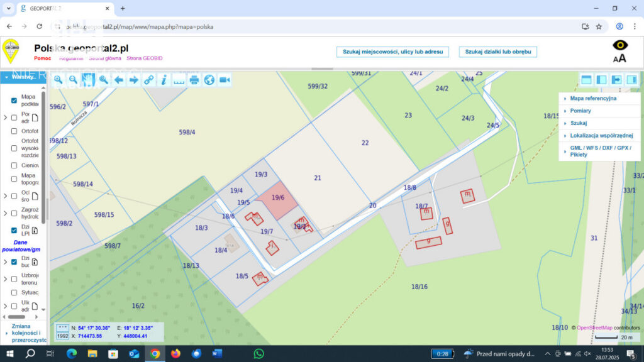This screenshot has height=362, width=644.
Task: Click the map link chain icon
Action: [x=149, y=80]
